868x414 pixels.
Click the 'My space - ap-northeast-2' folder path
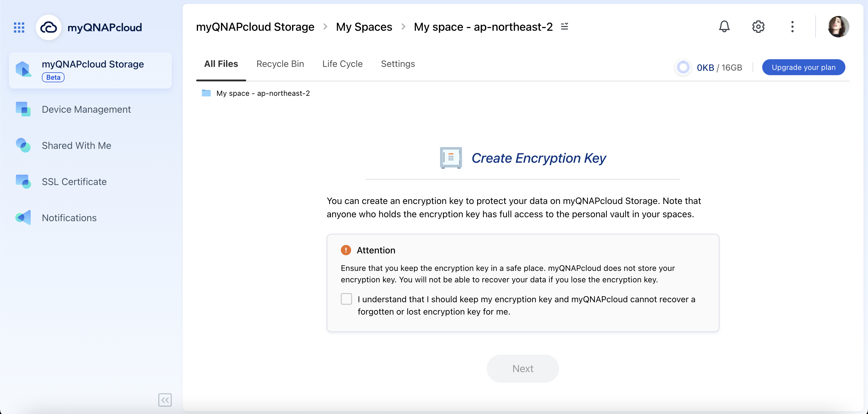coord(263,93)
